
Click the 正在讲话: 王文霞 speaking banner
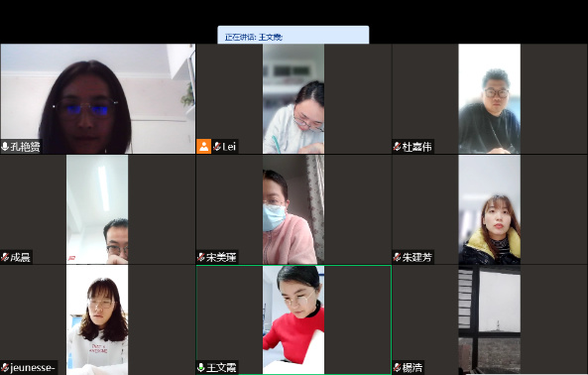(x=294, y=35)
